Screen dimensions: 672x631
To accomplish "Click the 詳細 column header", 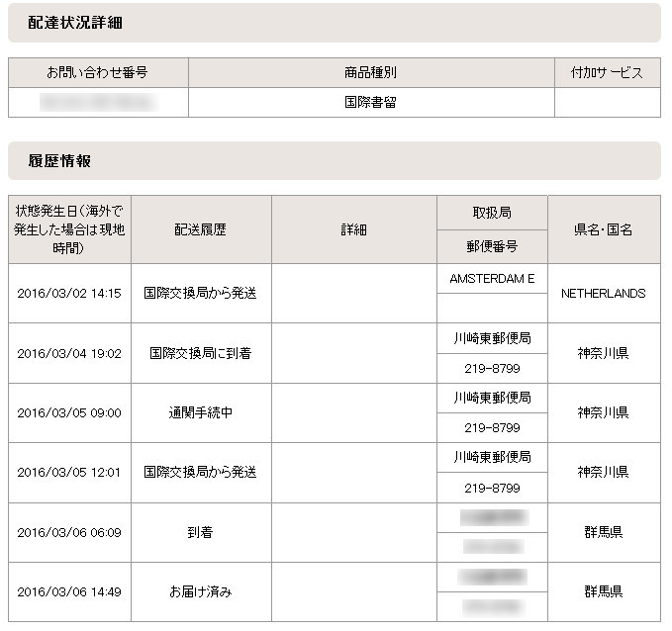I will point(353,229).
